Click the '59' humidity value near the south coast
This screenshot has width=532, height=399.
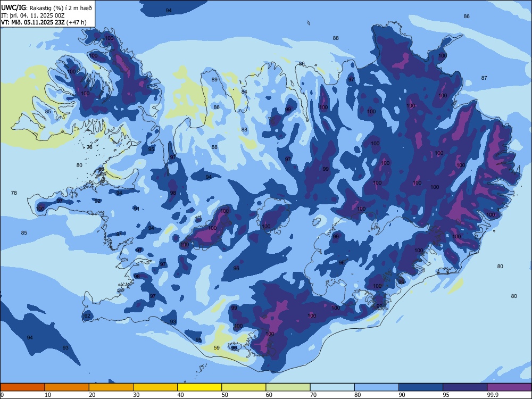[x=217, y=347]
